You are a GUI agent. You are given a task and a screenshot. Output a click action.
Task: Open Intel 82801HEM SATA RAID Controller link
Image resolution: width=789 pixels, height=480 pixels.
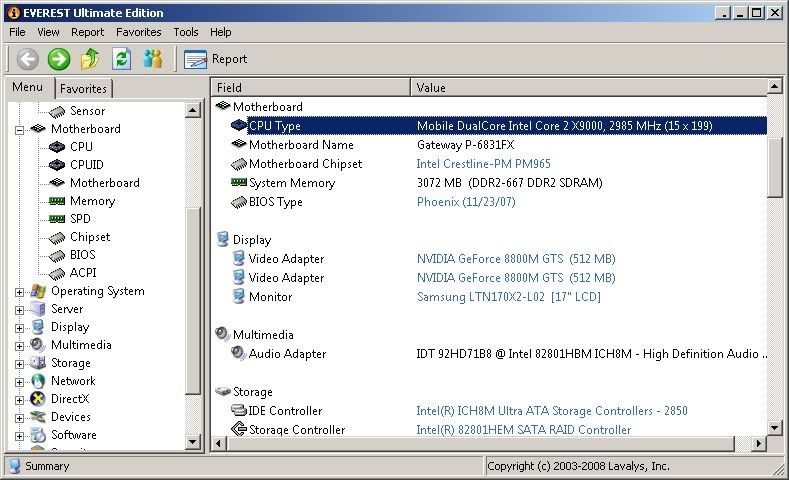click(x=523, y=430)
